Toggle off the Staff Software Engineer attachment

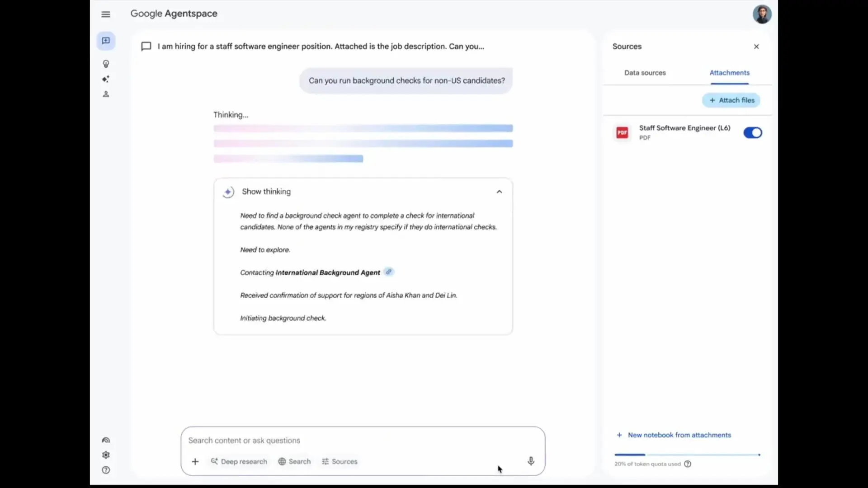coord(753,133)
